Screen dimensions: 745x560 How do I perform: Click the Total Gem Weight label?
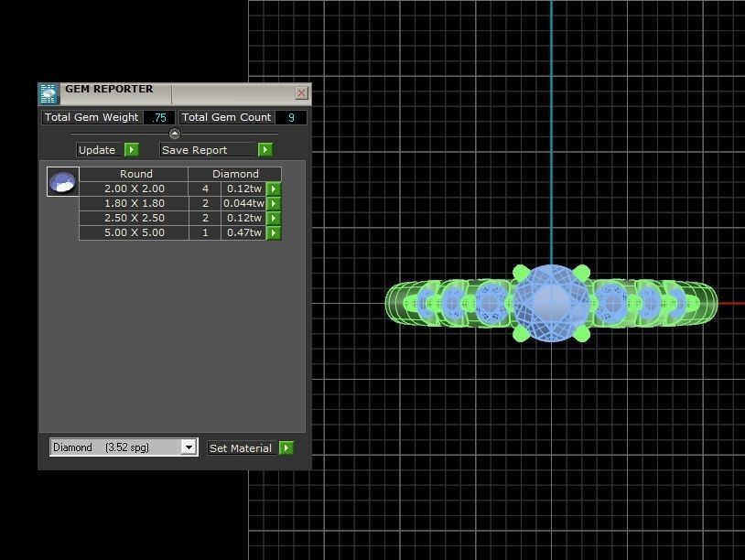(x=92, y=117)
